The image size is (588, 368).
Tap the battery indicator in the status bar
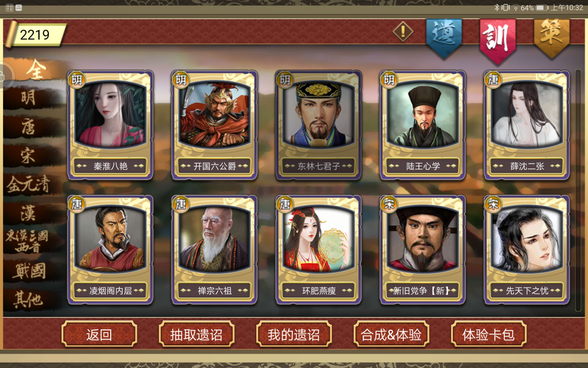pyautogui.click(x=542, y=8)
